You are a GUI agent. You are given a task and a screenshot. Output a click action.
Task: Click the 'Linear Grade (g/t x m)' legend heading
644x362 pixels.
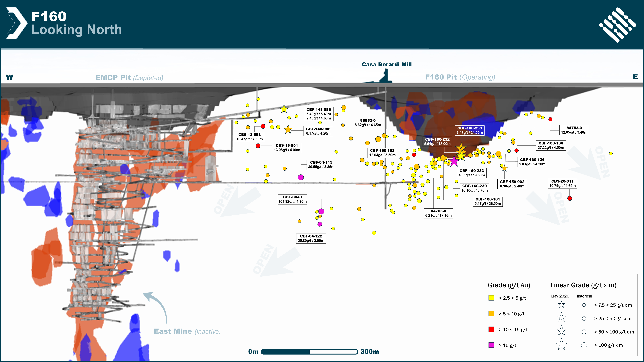click(583, 285)
